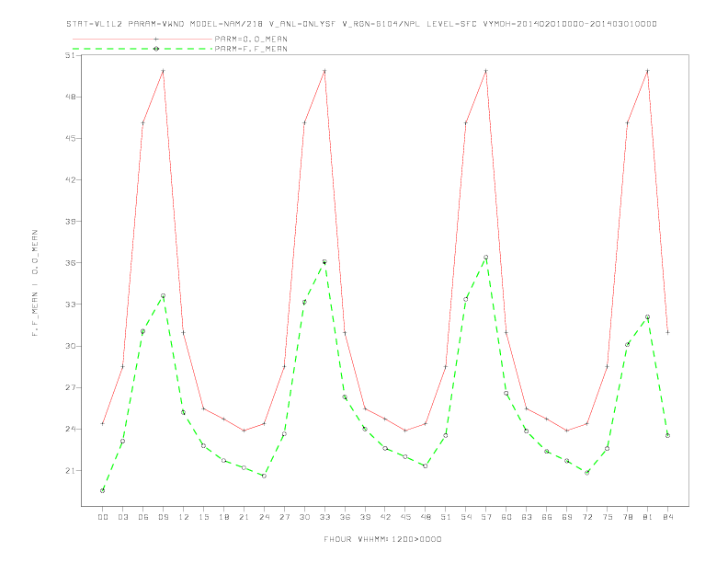Select y-axis tick label 45
Screen dimensions: 728x563
[70, 138]
